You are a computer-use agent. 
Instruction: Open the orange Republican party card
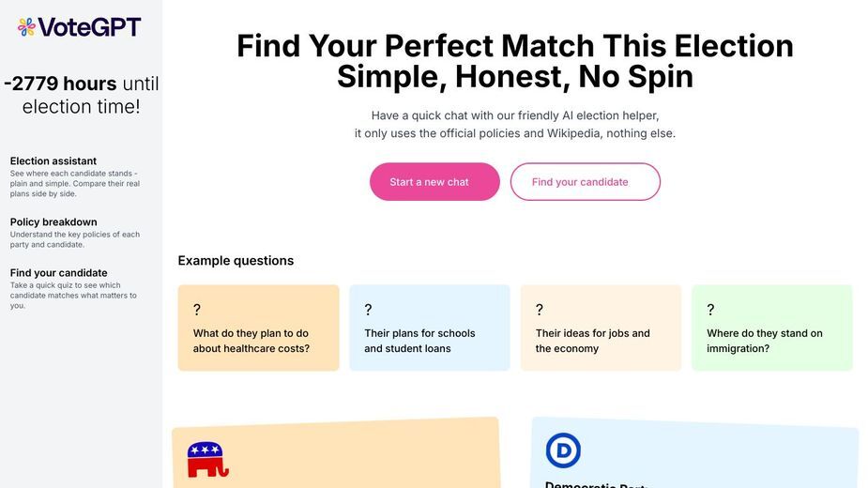pyautogui.click(x=336, y=452)
